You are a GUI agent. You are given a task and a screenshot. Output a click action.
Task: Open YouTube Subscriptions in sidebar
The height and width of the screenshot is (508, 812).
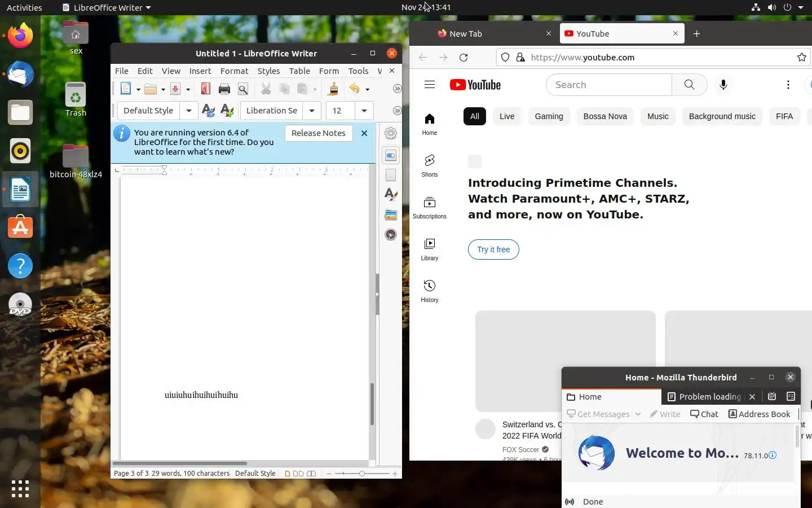430,207
